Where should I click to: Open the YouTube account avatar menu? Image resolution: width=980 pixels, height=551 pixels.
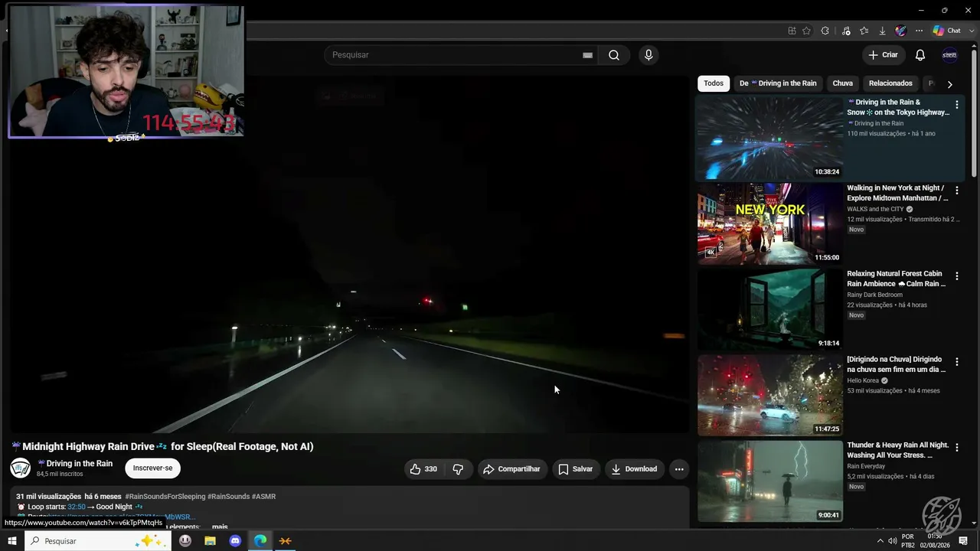coord(949,55)
